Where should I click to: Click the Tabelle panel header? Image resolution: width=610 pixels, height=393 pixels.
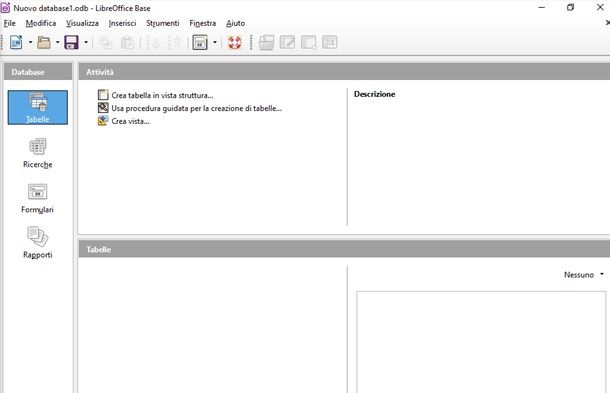pos(344,249)
